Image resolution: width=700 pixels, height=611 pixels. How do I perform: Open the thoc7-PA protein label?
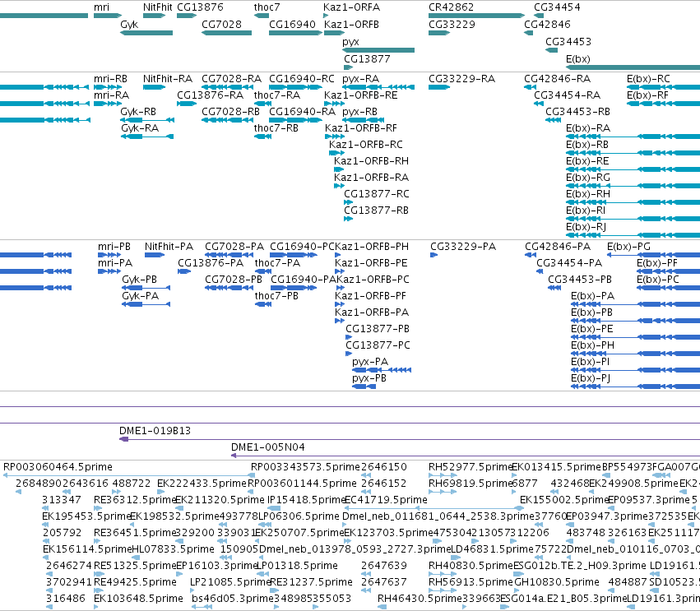[x=278, y=263]
